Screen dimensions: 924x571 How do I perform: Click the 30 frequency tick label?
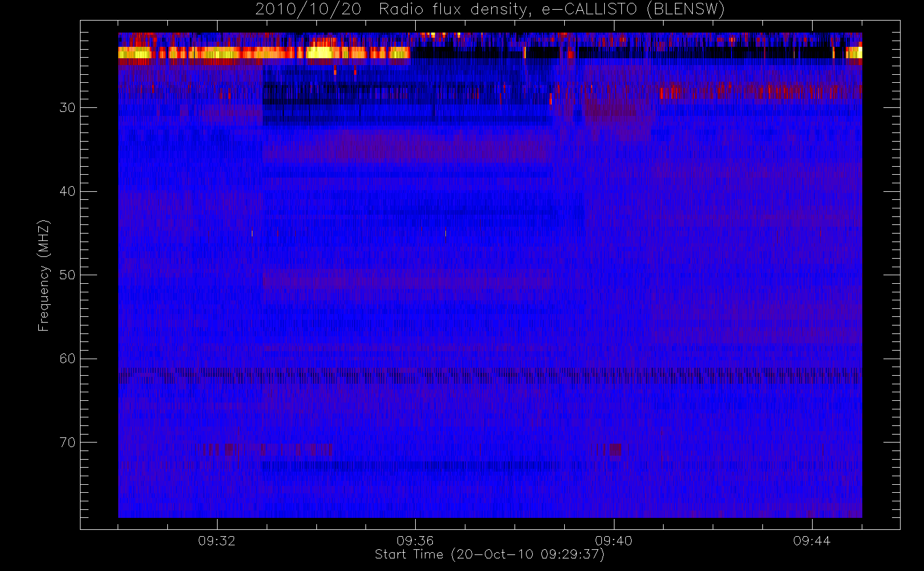[67, 107]
